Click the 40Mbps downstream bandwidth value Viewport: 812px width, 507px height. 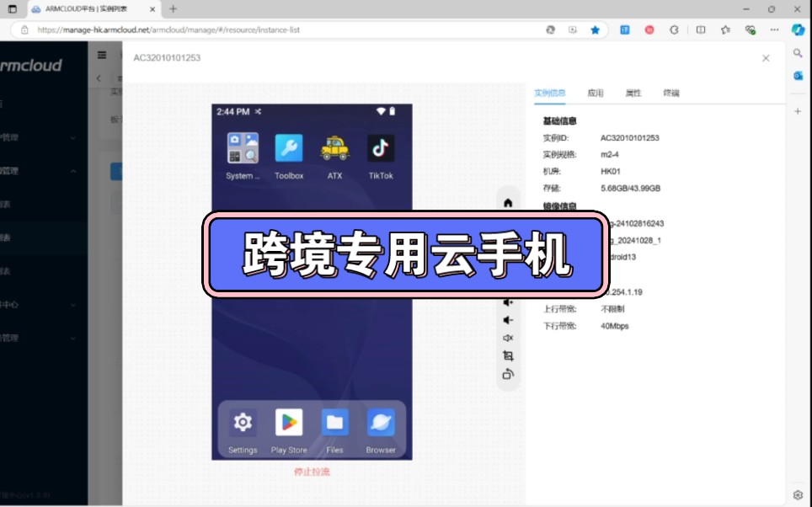pos(615,326)
